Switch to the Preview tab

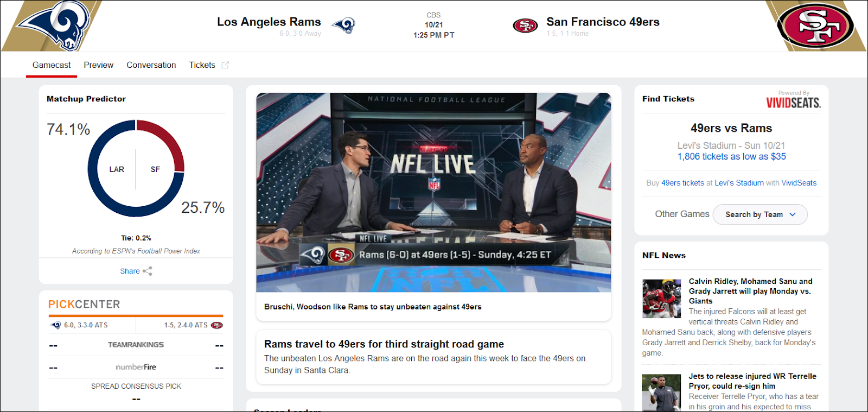coord(99,65)
